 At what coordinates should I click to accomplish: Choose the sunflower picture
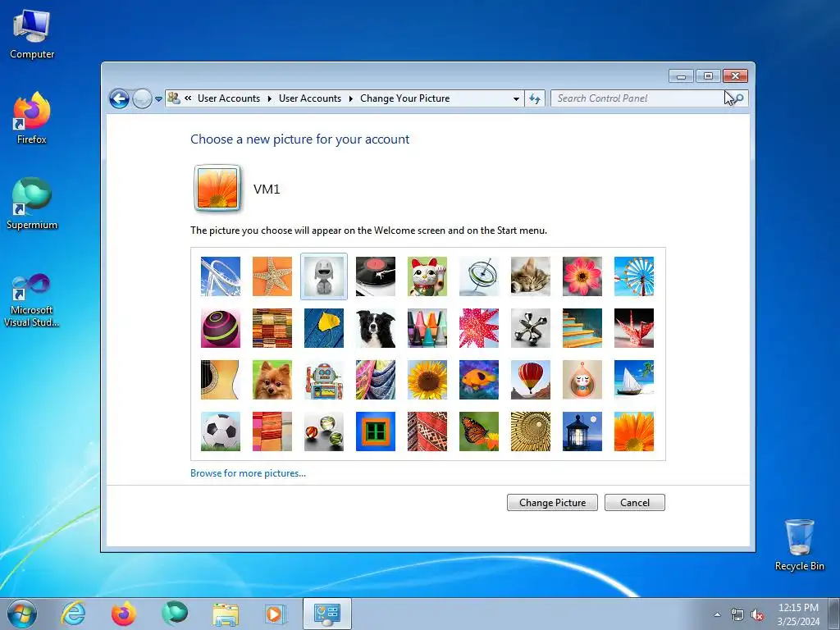427,380
